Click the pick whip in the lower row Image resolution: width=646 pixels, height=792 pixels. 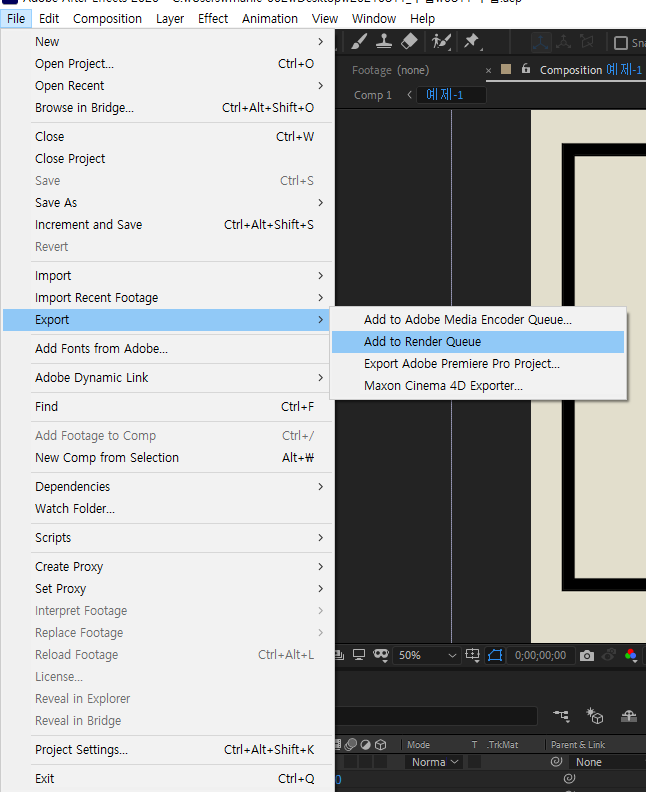pos(570,778)
